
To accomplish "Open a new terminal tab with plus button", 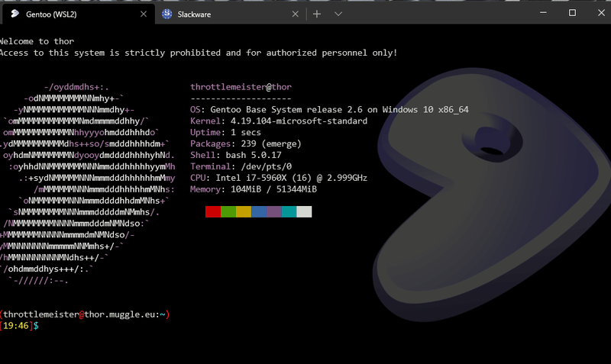I will pyautogui.click(x=317, y=14).
